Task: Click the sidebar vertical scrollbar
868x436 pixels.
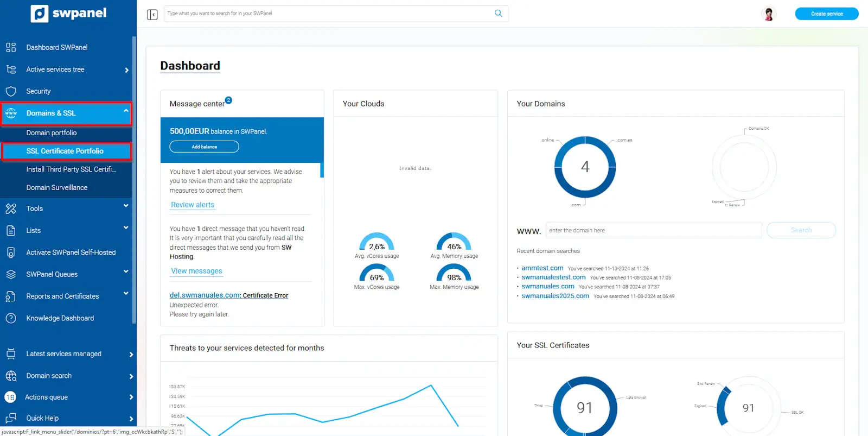Action: tap(134, 179)
